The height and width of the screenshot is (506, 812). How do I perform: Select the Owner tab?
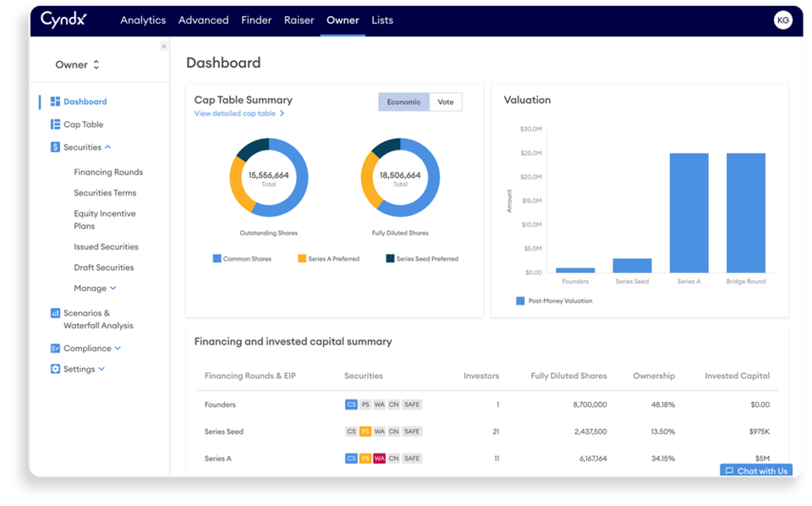pos(343,20)
